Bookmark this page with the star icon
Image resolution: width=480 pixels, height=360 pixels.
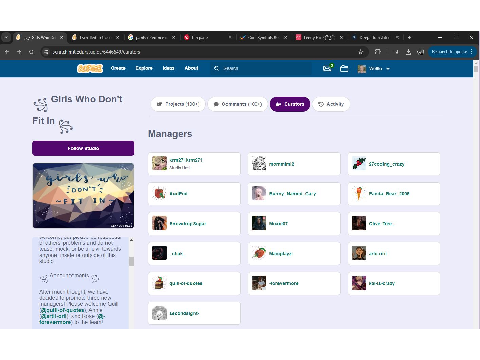360,52
